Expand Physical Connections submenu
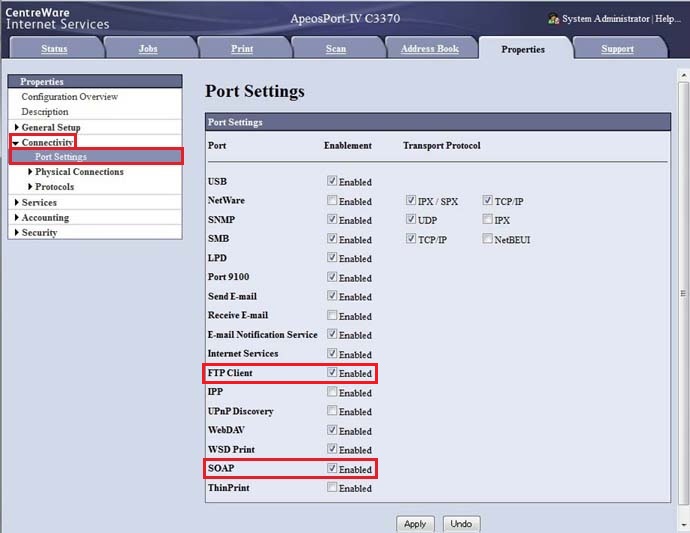 (x=30, y=172)
